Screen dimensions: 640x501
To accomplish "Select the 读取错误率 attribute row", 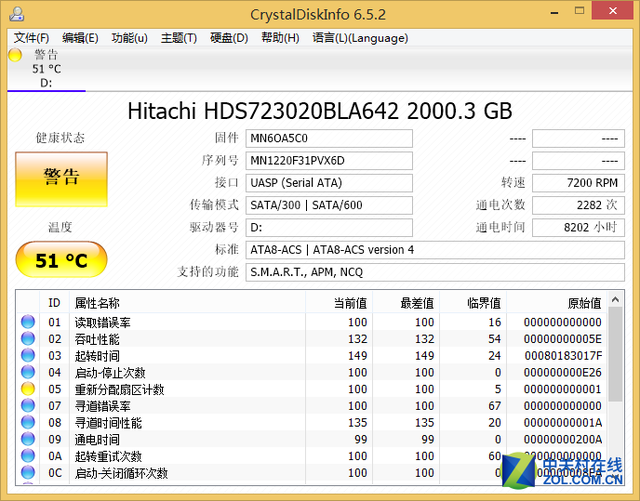I will tap(312, 322).
